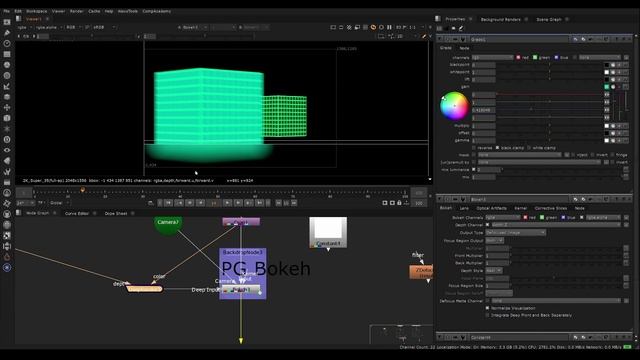Viewport: 640px width, 360px height.
Task: Open the ToolSets toolbar menu
Action: click(x=7, y=171)
